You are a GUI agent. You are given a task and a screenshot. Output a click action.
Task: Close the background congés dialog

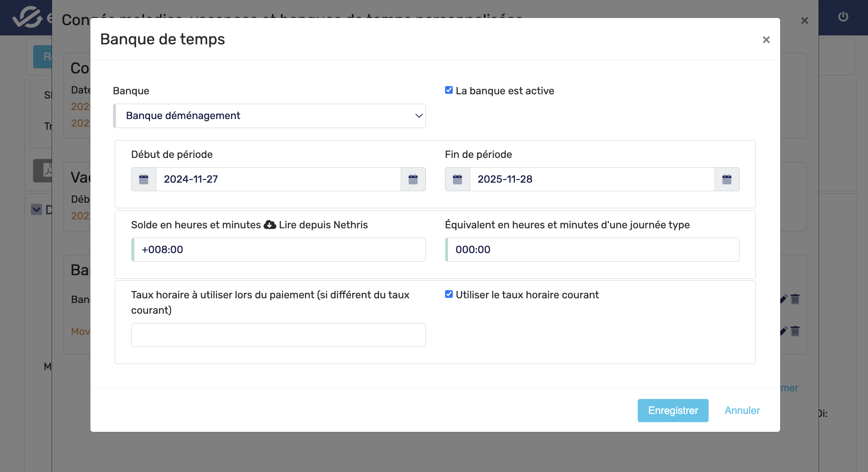coord(804,20)
